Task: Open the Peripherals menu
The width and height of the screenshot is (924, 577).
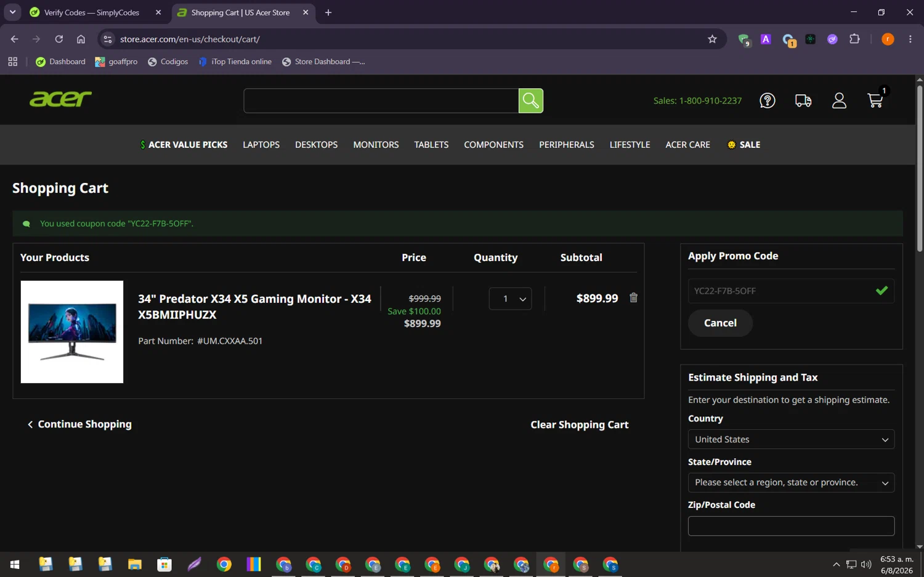Action: click(567, 145)
